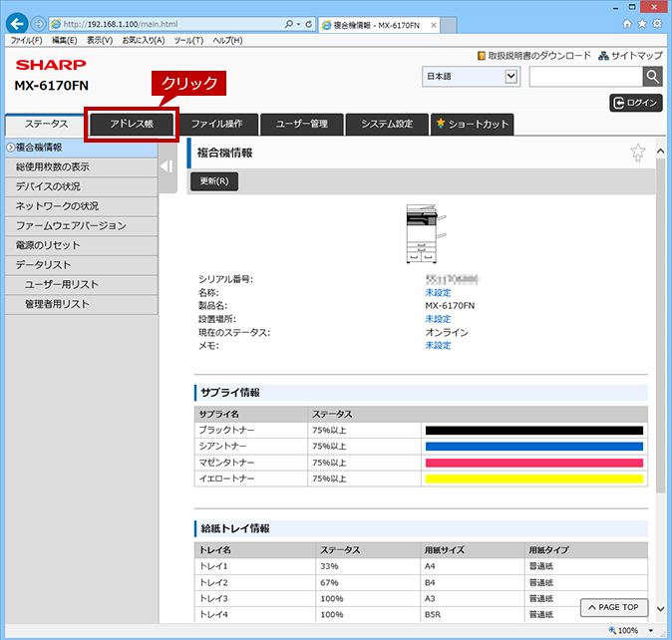
Task: Open the ヘルプ(H) menu
Action: pyautogui.click(x=227, y=40)
